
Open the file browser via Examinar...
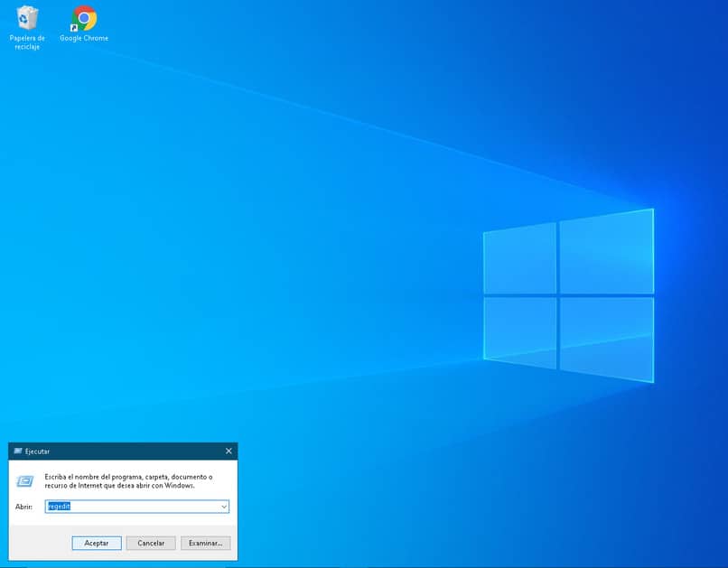point(205,543)
